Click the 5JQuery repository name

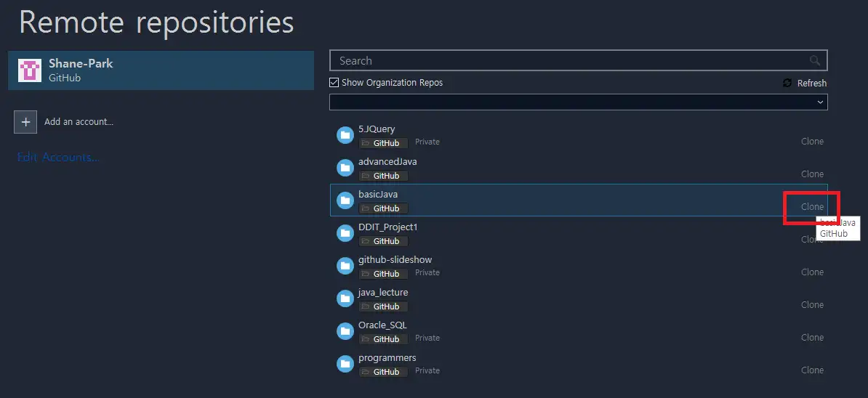[x=377, y=129]
